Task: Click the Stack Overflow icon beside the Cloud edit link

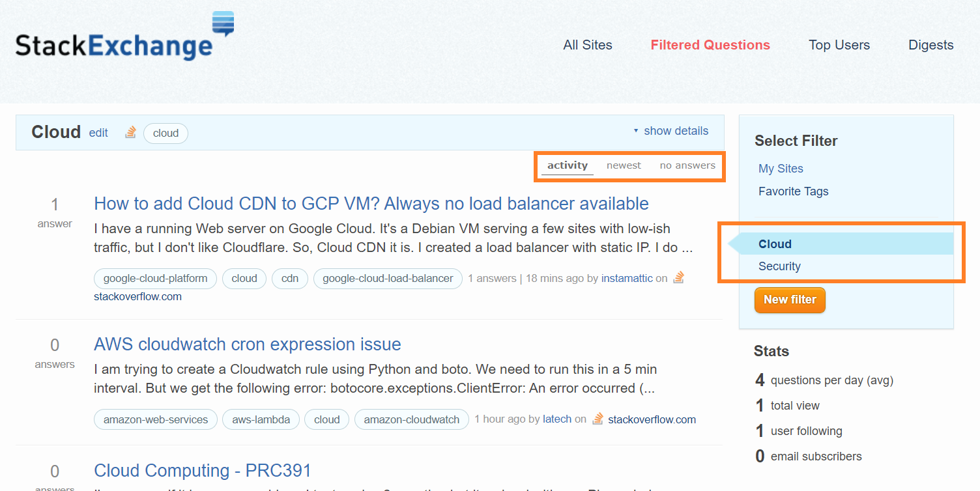Action: tap(131, 132)
